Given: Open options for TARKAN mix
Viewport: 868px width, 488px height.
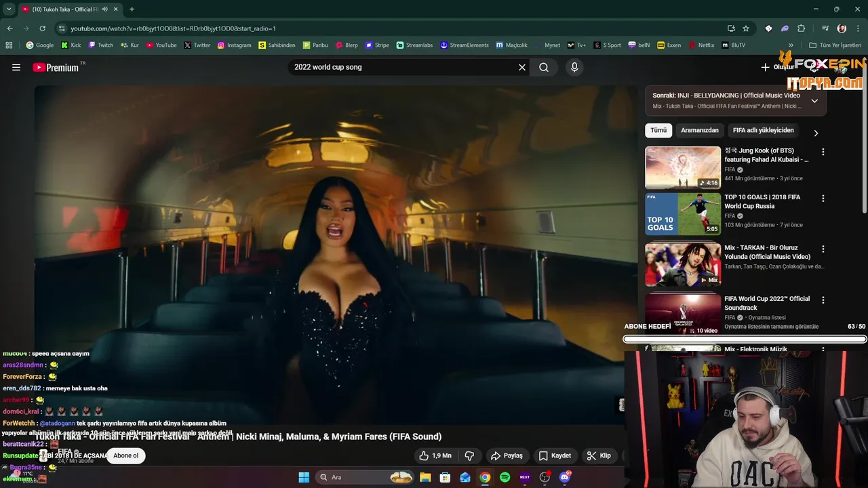Looking at the screenshot, I should [x=823, y=249].
